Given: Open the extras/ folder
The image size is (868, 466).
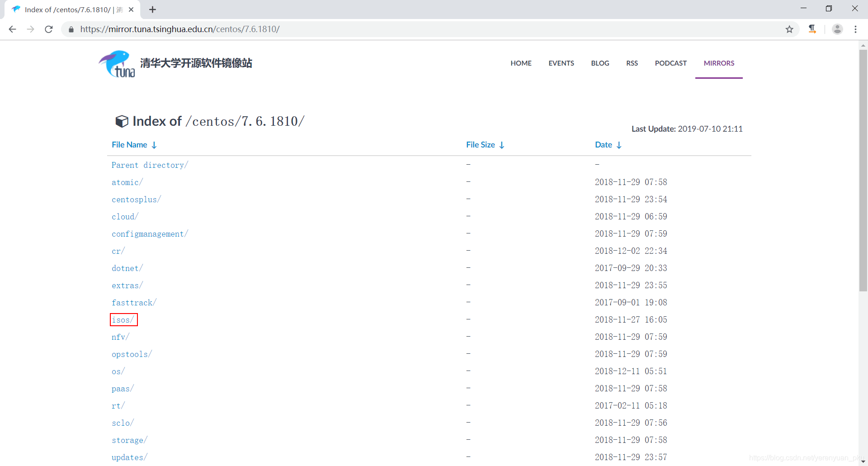Looking at the screenshot, I should tap(127, 285).
